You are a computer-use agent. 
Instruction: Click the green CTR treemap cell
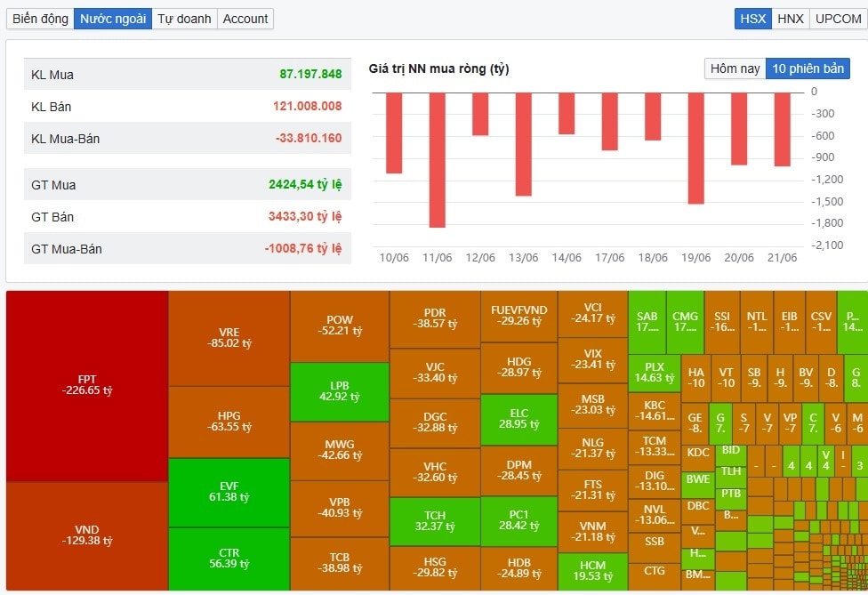pos(229,559)
